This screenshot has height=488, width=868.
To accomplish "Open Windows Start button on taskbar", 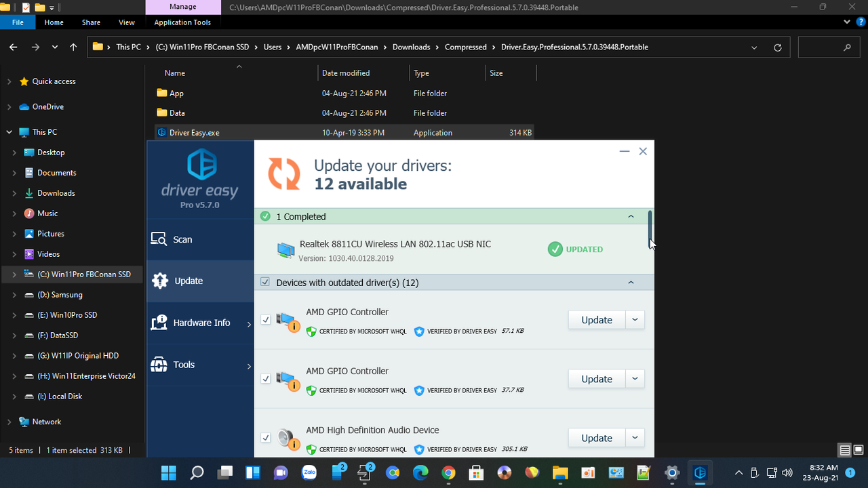I will click(168, 472).
